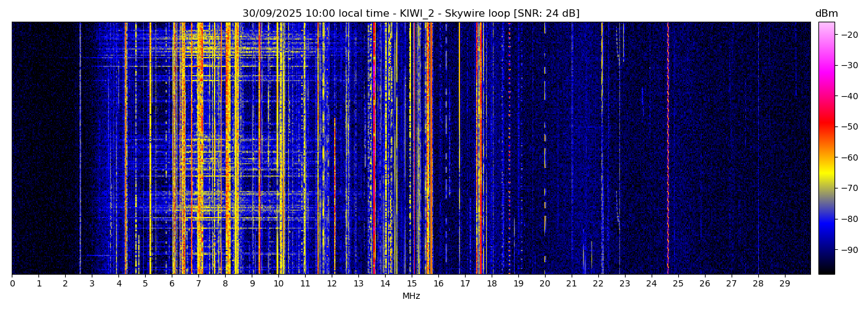Select the 7 MHz axis tick label

point(198,284)
